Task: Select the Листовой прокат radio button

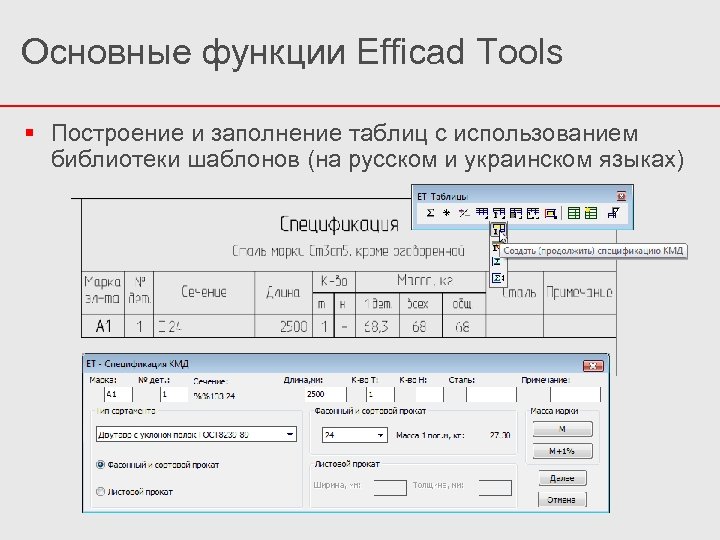Action: [101, 491]
